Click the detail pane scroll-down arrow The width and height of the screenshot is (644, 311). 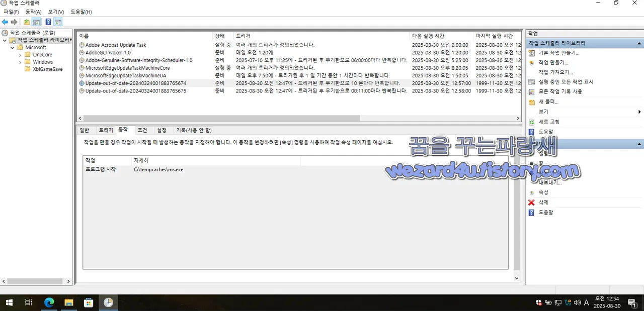(x=517, y=278)
